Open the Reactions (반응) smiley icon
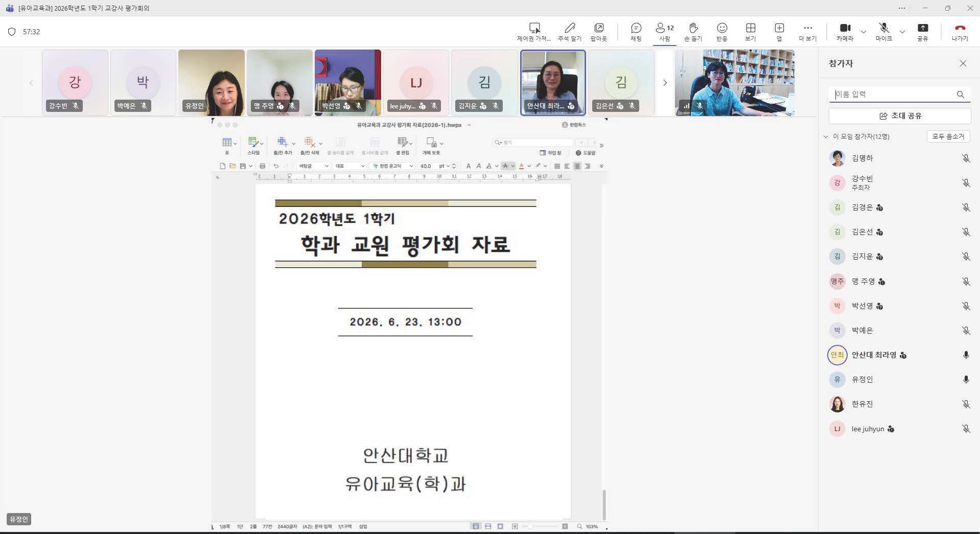Screen dimensions: 980x534 [x=721, y=32]
